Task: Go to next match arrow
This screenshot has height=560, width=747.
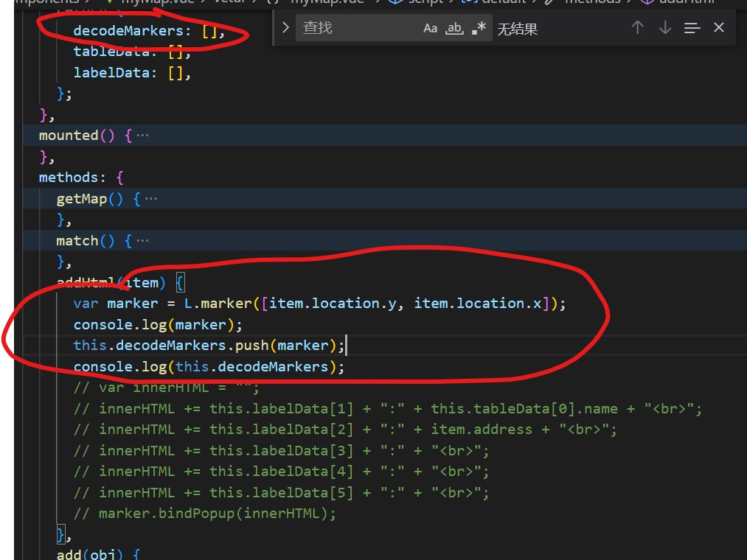Action: pyautogui.click(x=665, y=27)
